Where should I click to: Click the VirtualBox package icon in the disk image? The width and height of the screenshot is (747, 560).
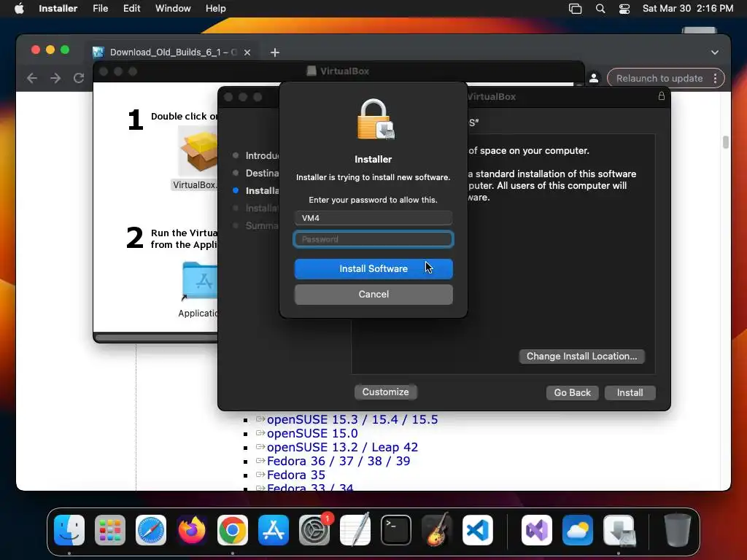(x=198, y=151)
